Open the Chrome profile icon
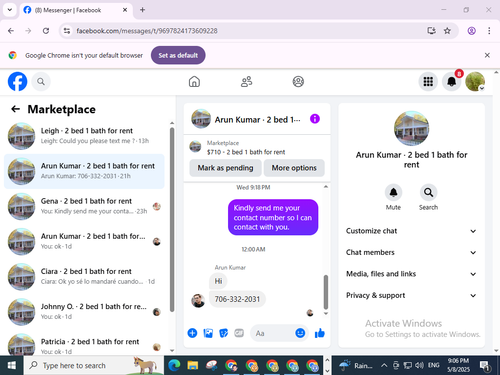 471,31
